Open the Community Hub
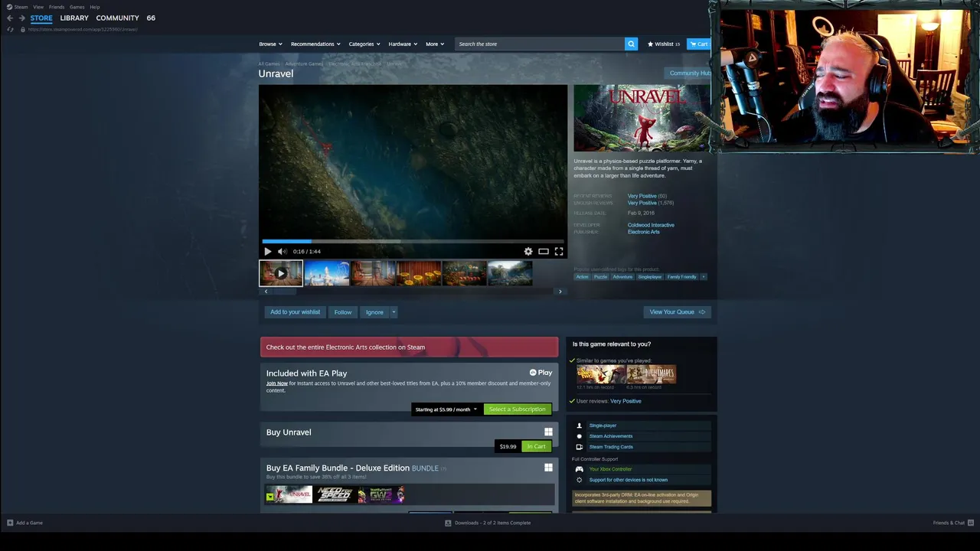This screenshot has height=551, width=980. 689,73
